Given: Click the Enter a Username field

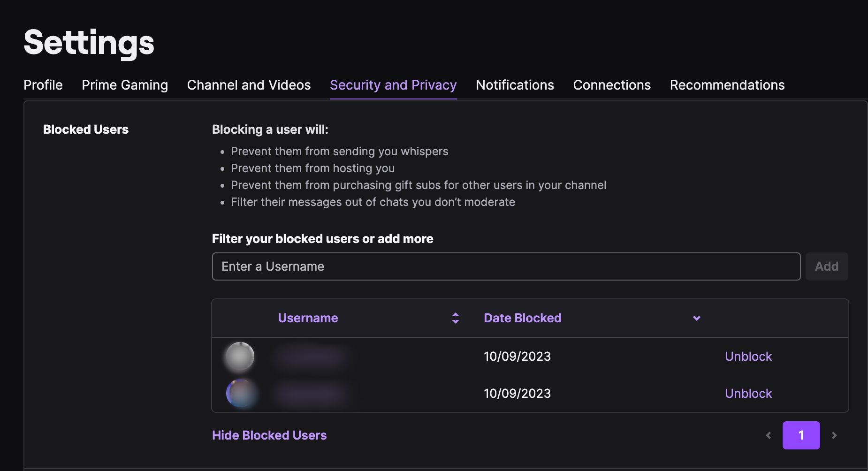Looking at the screenshot, I should 506,266.
